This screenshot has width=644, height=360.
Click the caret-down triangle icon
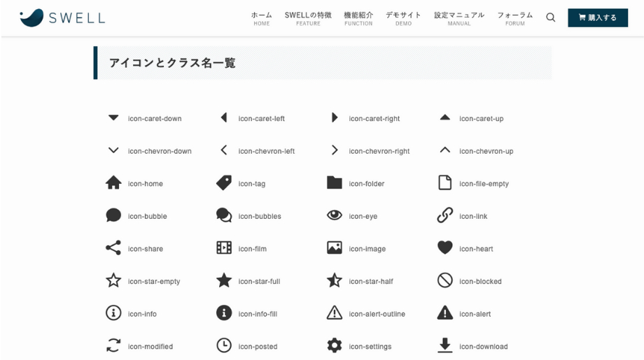(113, 118)
